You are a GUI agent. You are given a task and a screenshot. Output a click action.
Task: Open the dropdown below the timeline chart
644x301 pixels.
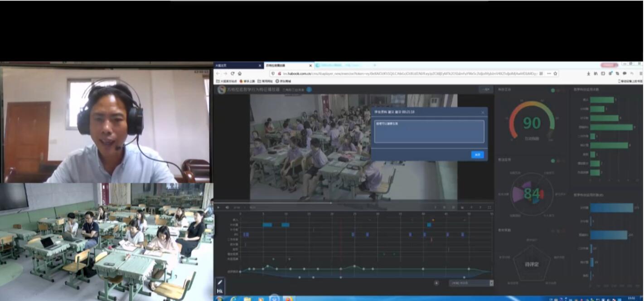[471, 283]
